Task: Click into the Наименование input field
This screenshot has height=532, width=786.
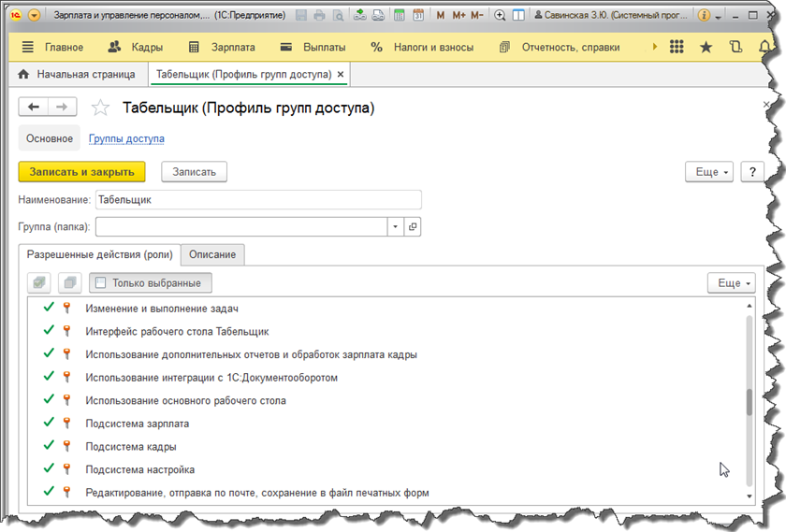Action: point(257,199)
